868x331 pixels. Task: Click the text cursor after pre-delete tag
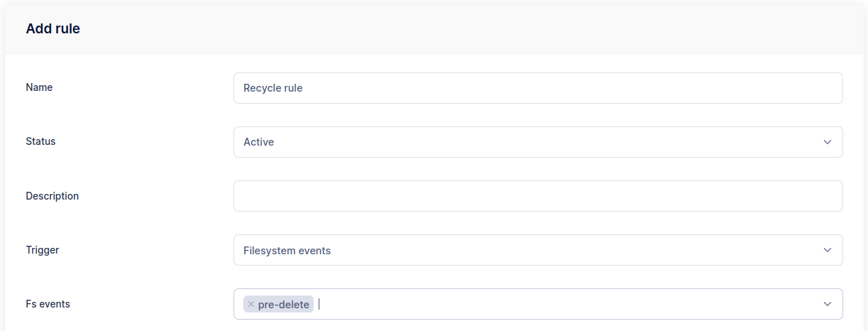[x=319, y=304]
